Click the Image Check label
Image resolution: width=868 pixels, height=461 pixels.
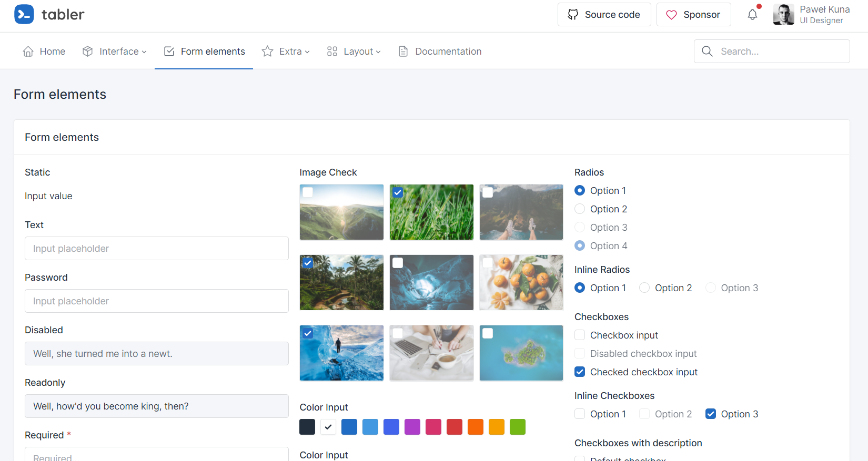[328, 172]
